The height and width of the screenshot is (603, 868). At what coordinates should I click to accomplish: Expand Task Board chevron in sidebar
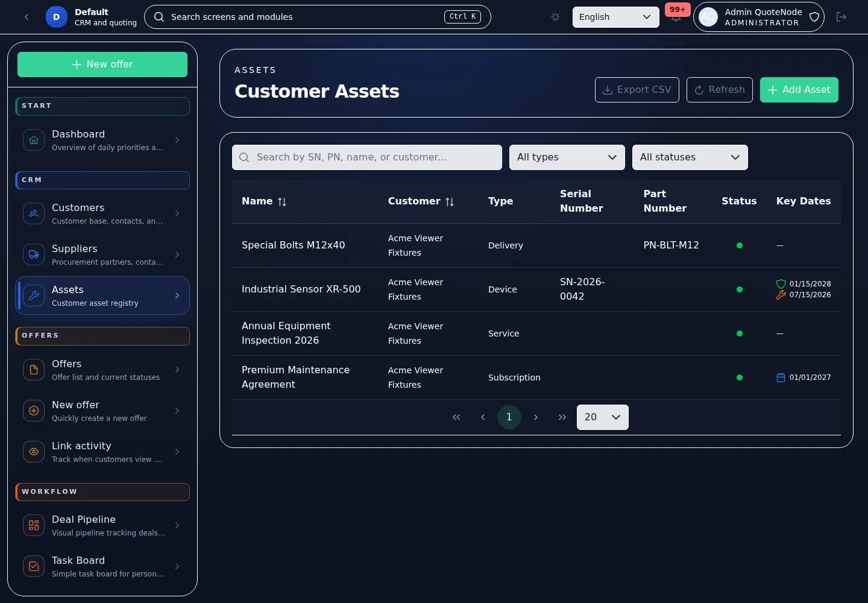(x=177, y=566)
